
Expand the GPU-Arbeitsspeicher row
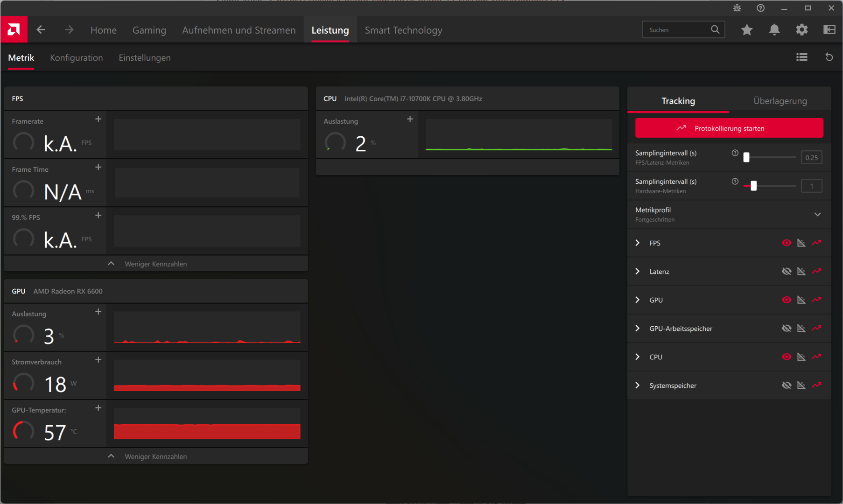pos(638,328)
